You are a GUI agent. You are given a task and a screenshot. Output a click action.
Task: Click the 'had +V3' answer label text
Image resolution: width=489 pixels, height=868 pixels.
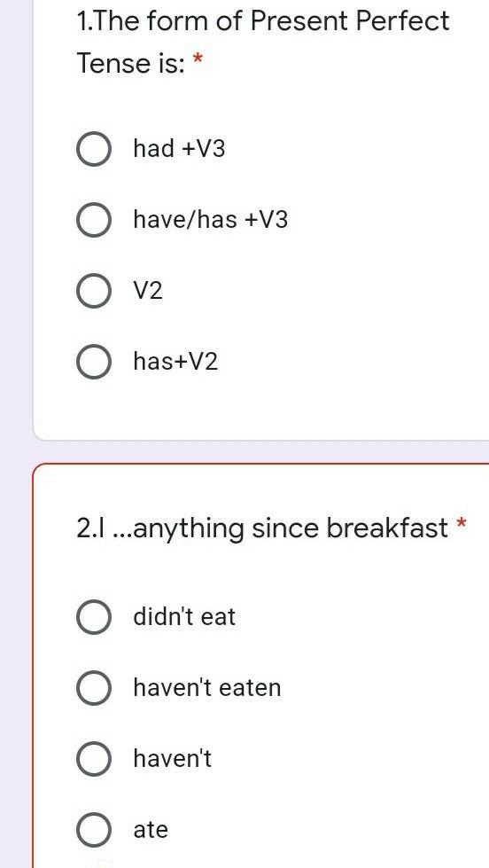pos(179,149)
